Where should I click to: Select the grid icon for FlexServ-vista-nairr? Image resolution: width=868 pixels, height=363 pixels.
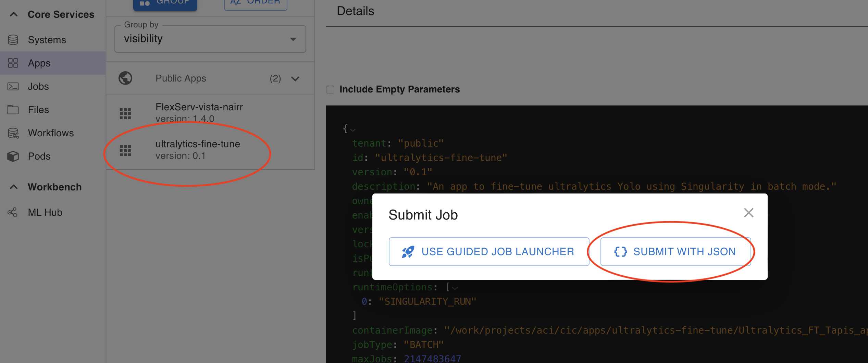[x=126, y=113]
